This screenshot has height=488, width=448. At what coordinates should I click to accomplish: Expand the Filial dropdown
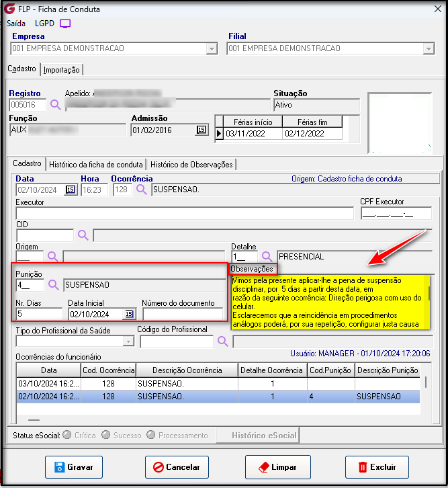[x=429, y=49]
